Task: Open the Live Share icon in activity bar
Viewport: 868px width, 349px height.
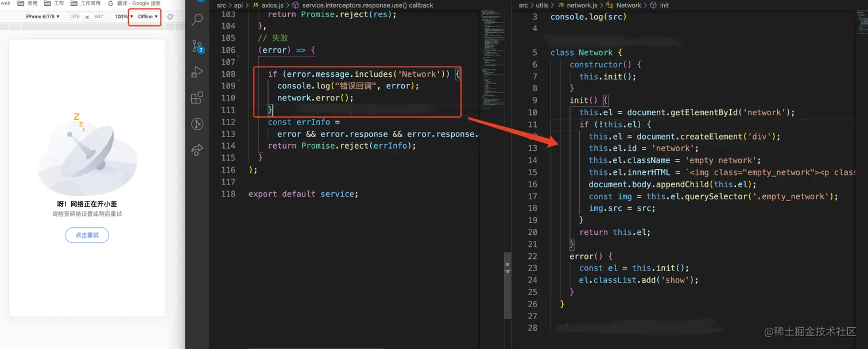Action: [x=197, y=150]
